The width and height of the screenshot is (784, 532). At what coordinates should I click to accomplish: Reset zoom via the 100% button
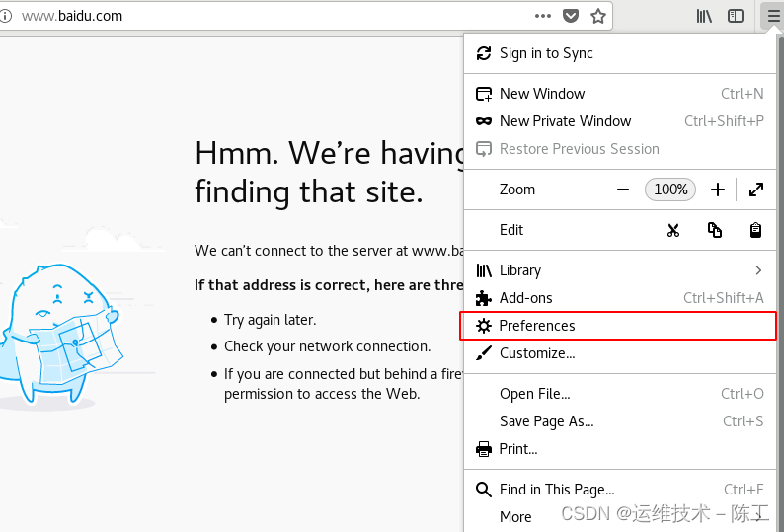(670, 190)
